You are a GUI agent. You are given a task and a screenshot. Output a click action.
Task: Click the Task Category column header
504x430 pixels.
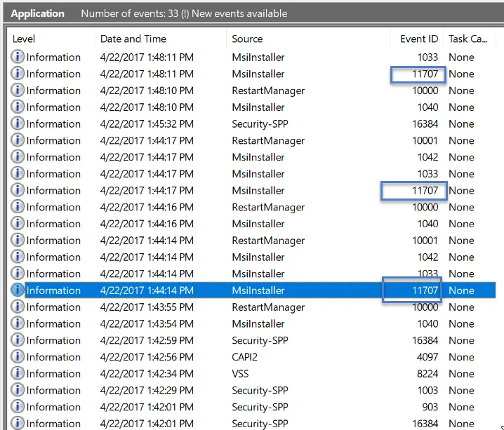pyautogui.click(x=468, y=39)
